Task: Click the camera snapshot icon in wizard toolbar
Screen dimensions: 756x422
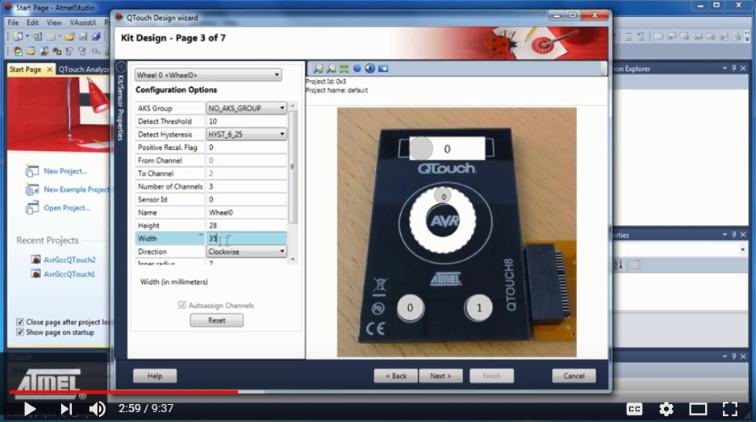Action: pos(383,69)
